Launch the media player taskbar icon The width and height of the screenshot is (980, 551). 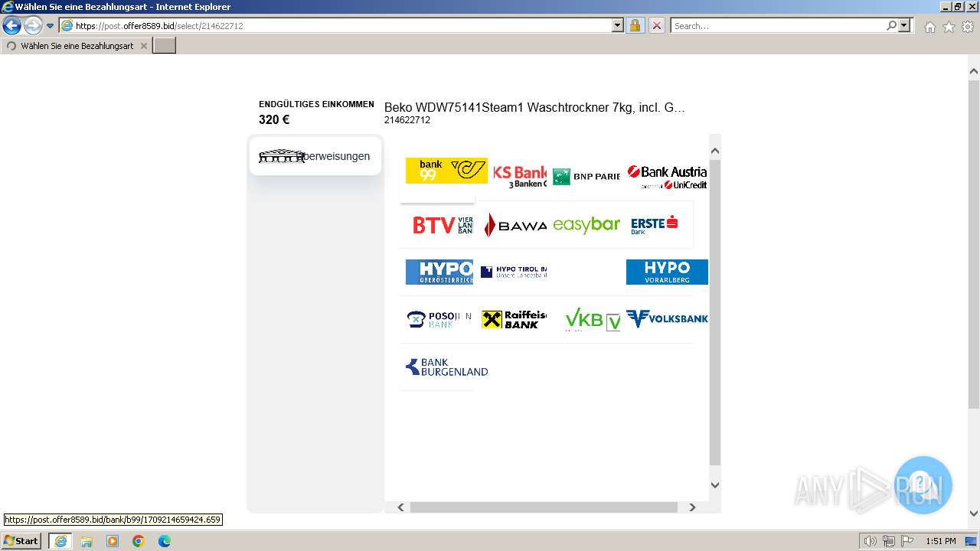pos(113,541)
